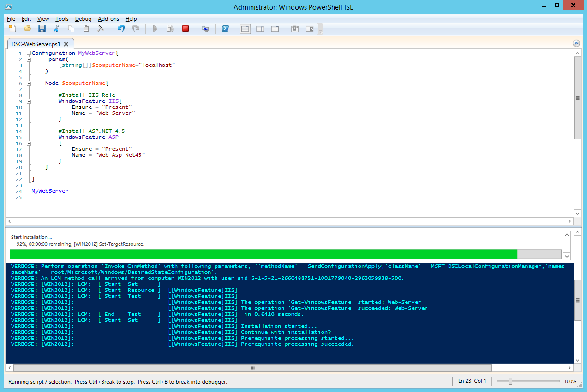Open New Remote PowerShell Tab icon
587x392 pixels.
tap(205, 29)
